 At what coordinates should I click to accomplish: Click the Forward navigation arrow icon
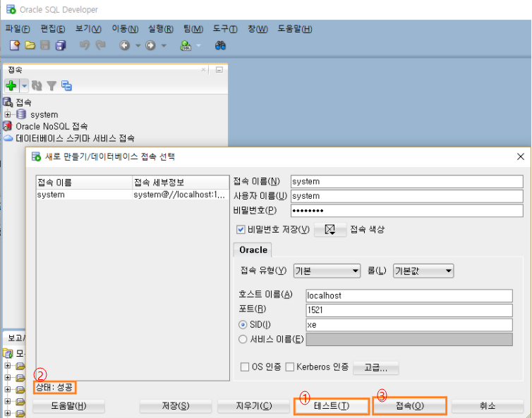click(150, 45)
